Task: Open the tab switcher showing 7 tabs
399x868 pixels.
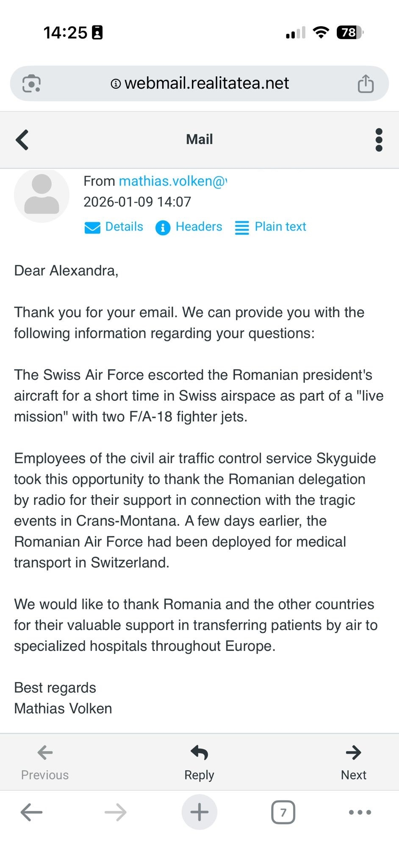Action: coord(283,812)
